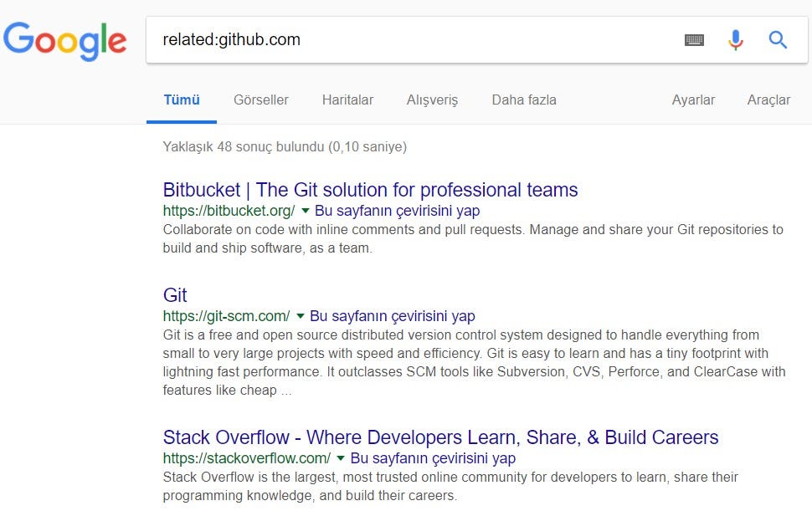The width and height of the screenshot is (812, 516).
Task: Go to the Google logo homepage
Action: pos(64,41)
